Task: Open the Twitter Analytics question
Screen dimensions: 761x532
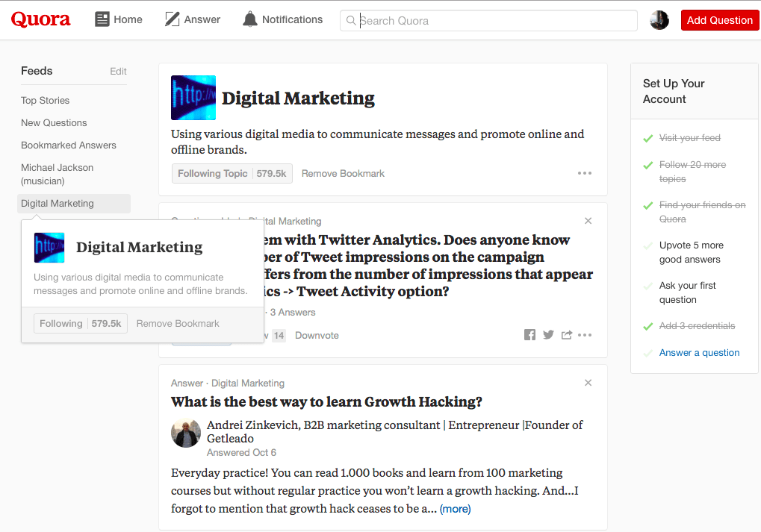Action: click(427, 266)
